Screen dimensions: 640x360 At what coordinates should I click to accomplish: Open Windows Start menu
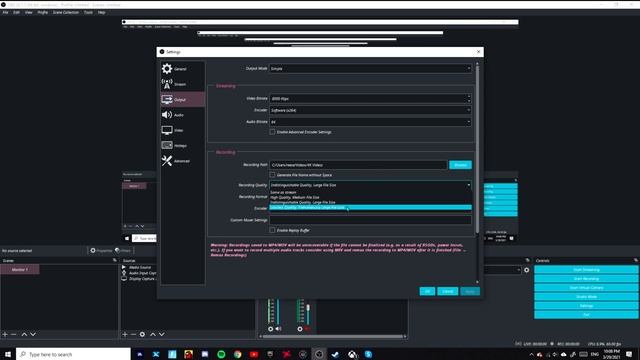coord(8,354)
